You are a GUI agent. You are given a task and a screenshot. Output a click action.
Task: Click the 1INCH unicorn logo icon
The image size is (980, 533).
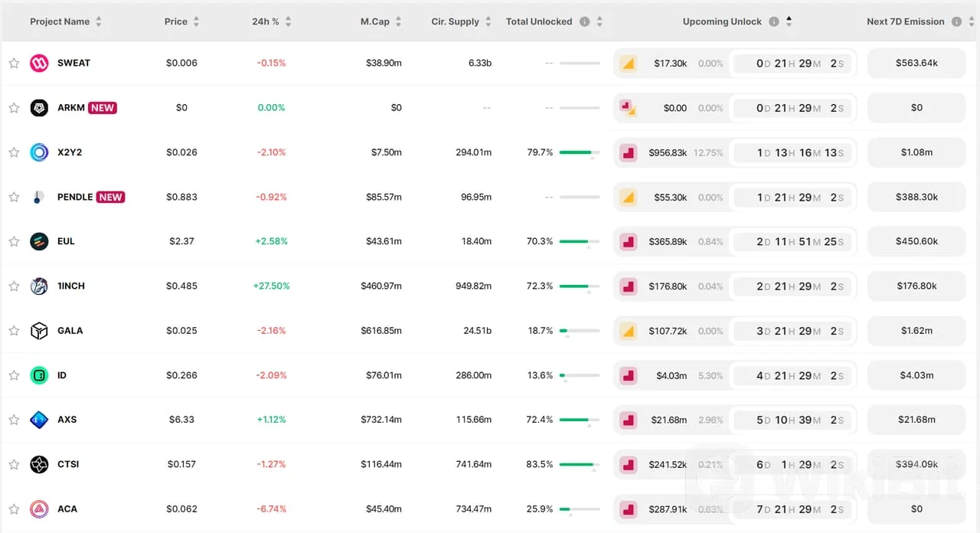point(39,286)
